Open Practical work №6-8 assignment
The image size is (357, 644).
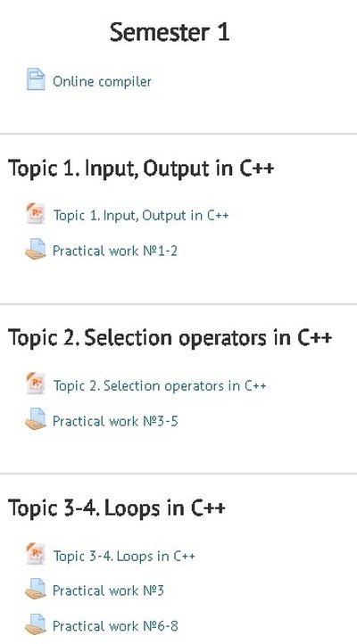click(115, 626)
